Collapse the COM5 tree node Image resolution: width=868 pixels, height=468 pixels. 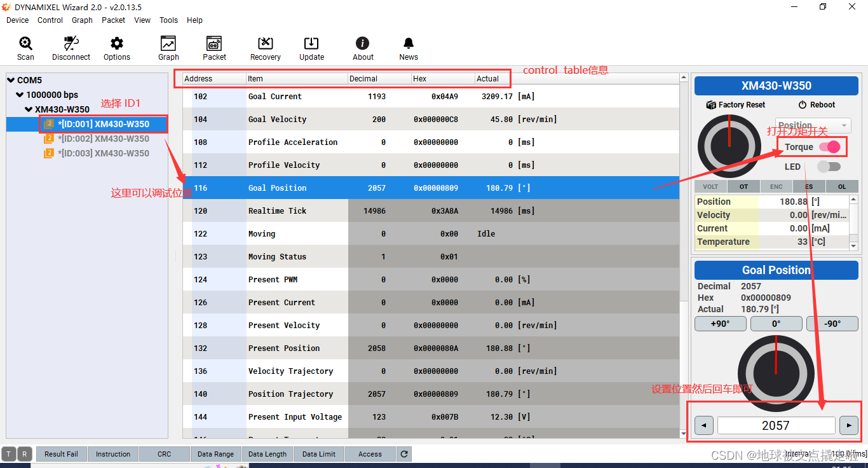pyautogui.click(x=11, y=80)
